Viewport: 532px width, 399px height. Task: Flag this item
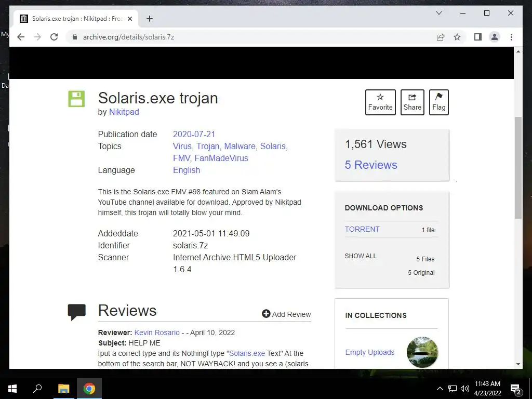click(438, 102)
